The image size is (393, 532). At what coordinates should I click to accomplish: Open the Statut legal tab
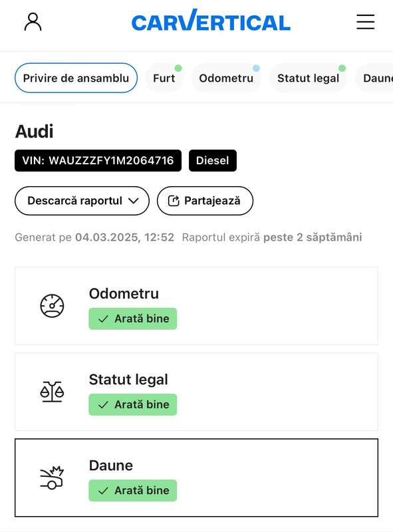point(308,78)
